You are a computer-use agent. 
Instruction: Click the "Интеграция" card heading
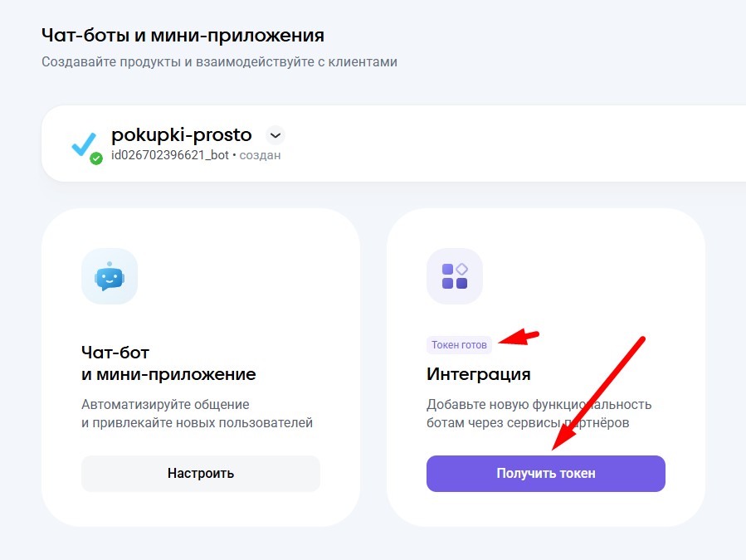[479, 374]
